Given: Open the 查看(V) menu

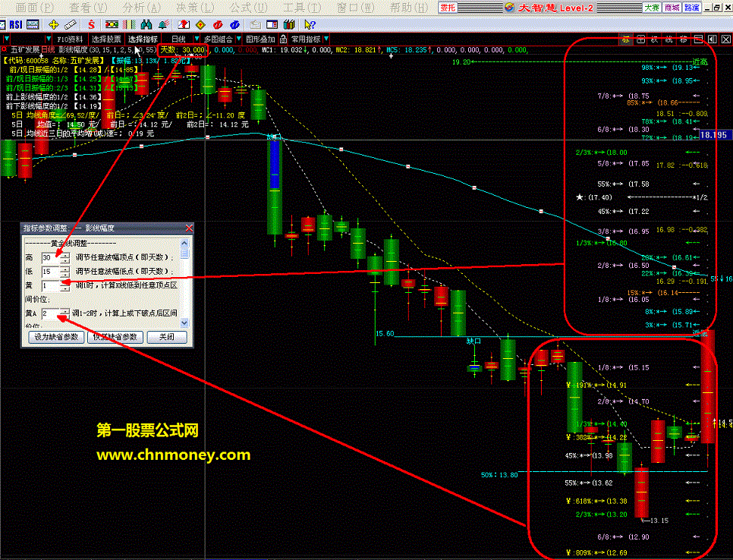Looking at the screenshot, I should (x=88, y=8).
